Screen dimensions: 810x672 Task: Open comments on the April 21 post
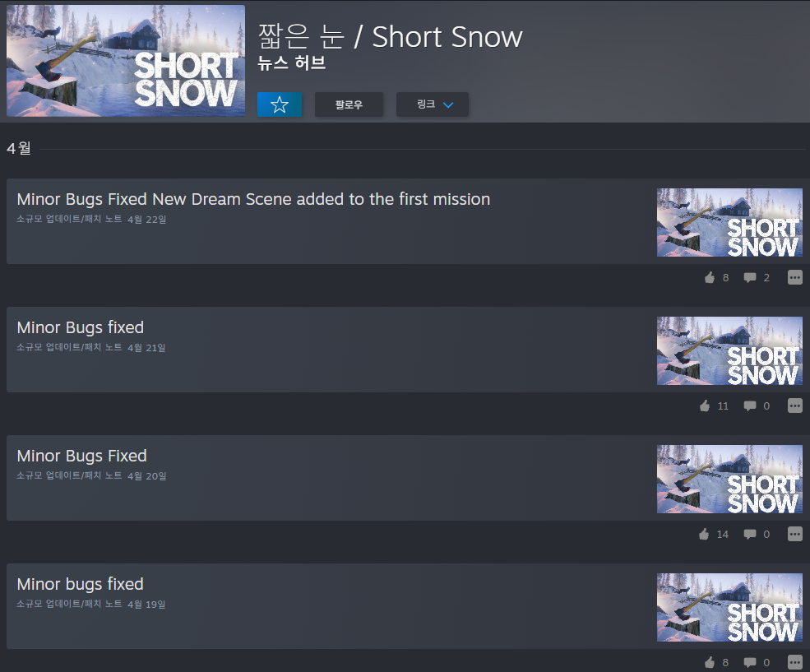tap(757, 406)
